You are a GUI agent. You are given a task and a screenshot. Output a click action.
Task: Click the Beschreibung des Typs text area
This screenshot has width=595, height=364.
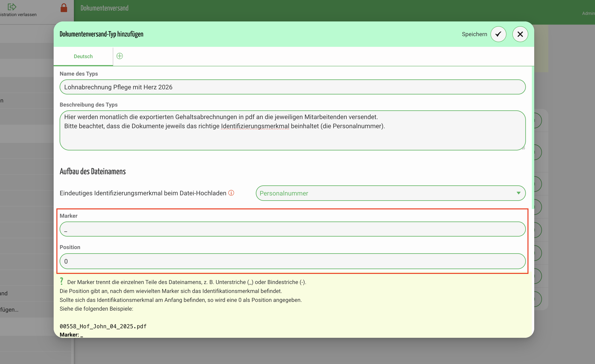pos(292,130)
